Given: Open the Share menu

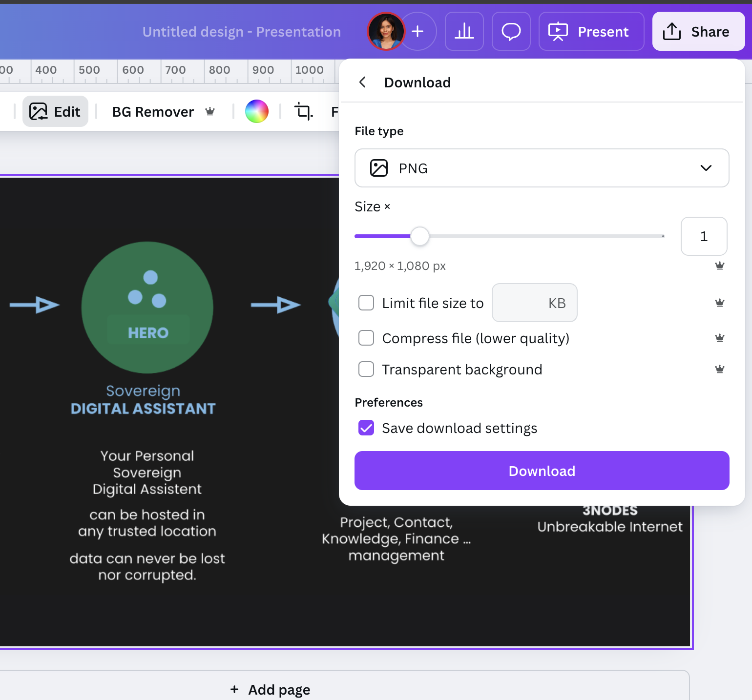Looking at the screenshot, I should coord(698,32).
